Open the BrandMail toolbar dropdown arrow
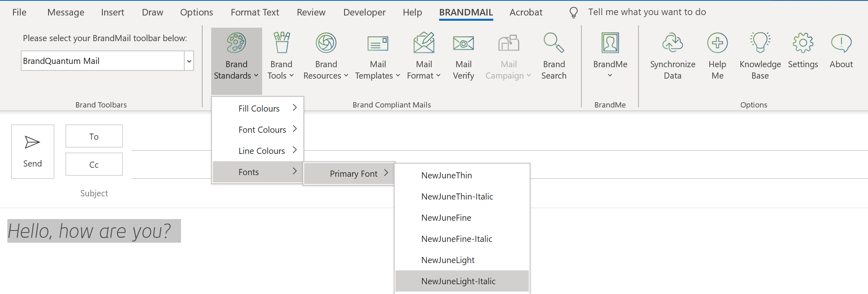Image resolution: width=868 pixels, height=294 pixels. pos(189,61)
